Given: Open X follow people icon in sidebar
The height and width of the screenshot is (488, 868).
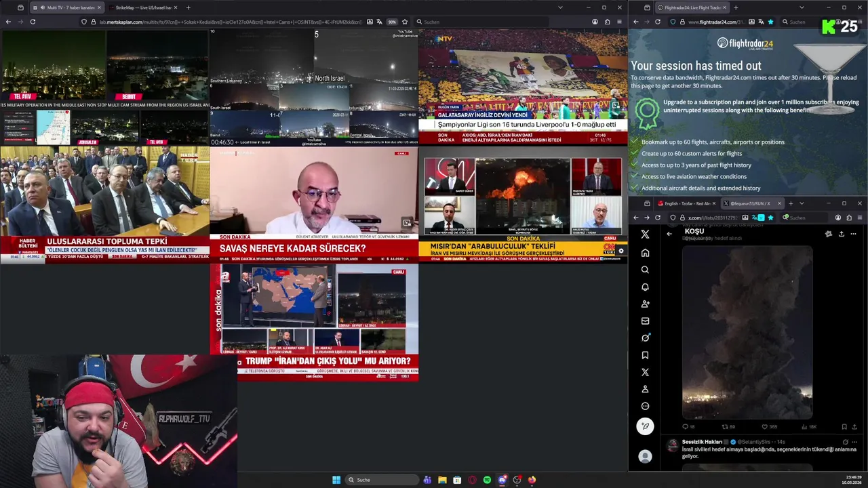Looking at the screenshot, I should [645, 304].
